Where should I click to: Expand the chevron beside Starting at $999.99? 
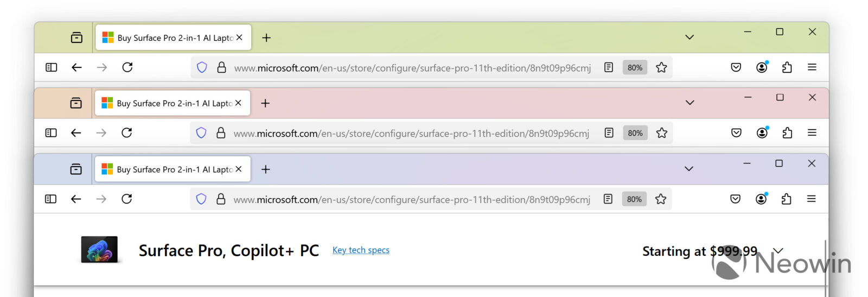(x=778, y=251)
